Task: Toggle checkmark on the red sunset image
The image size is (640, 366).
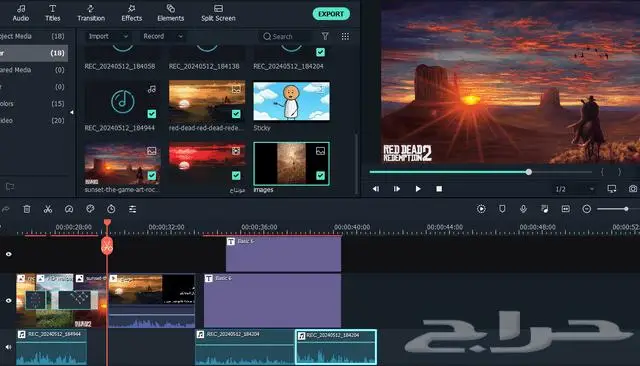Action: [x=236, y=175]
